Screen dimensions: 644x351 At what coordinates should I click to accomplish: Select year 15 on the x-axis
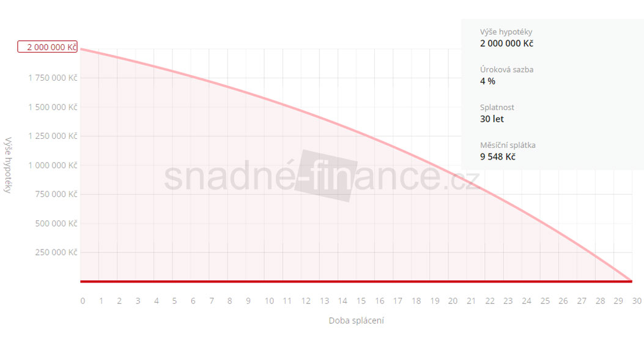click(x=361, y=301)
